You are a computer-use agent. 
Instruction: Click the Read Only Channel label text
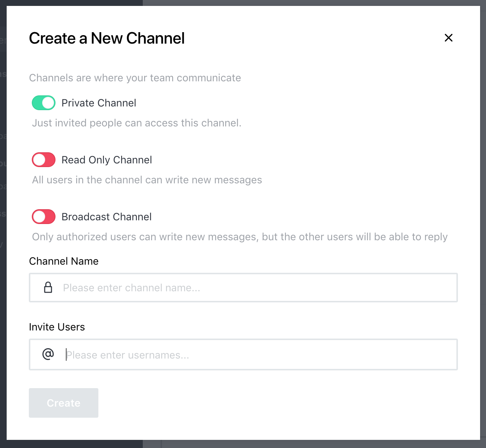(107, 160)
